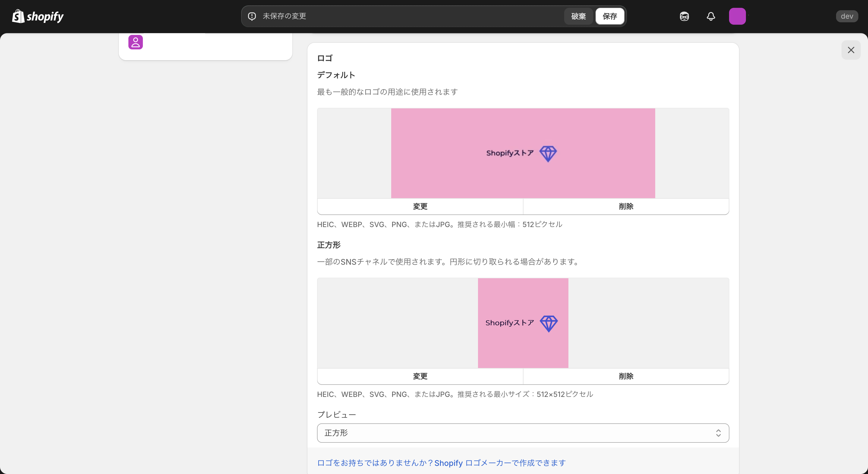Click the 未保存の変更 search bar

pos(404,16)
